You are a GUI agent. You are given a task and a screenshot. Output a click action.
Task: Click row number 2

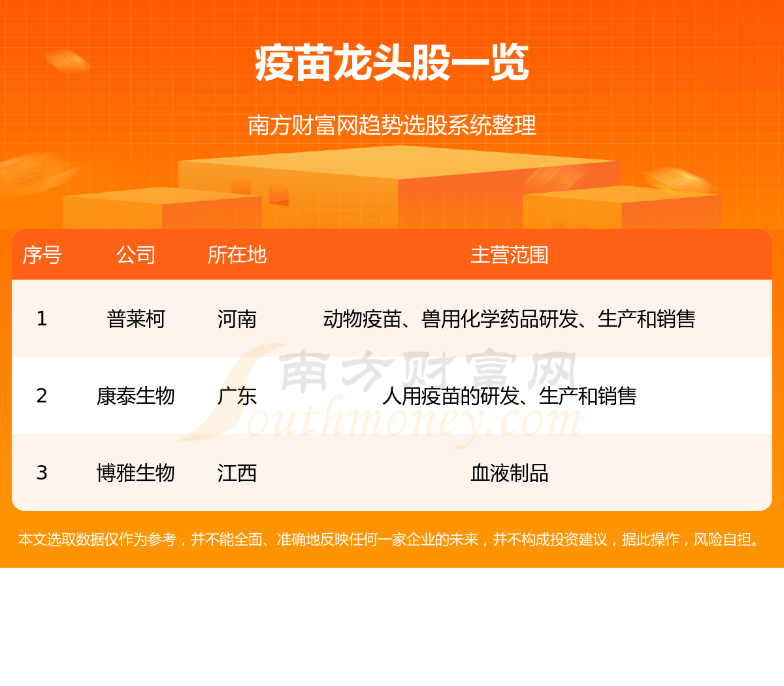(42, 396)
